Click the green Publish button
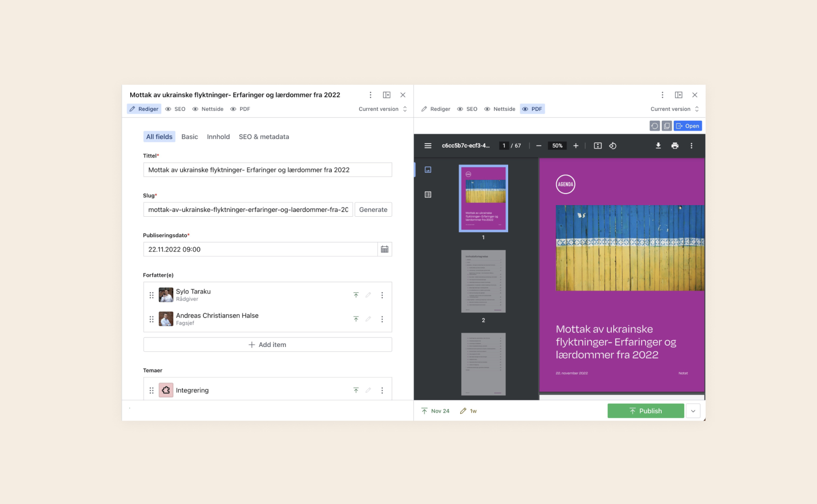Viewport: 817px width, 504px height. click(x=646, y=411)
